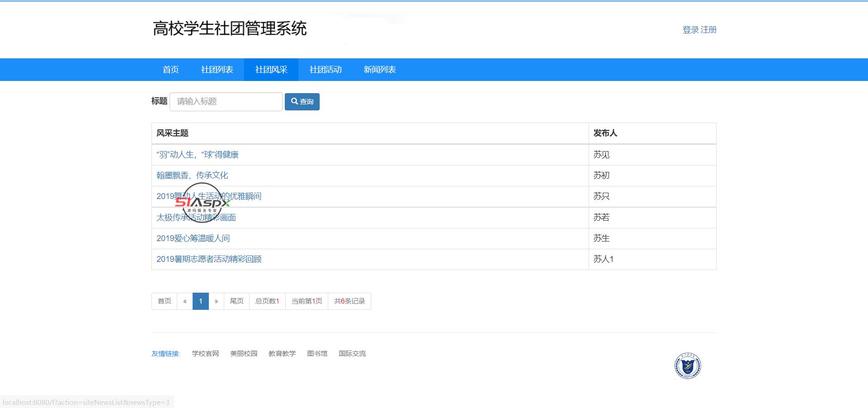Click the 学校官网 footer link
Screen dimensions: 868x408
(x=205, y=354)
